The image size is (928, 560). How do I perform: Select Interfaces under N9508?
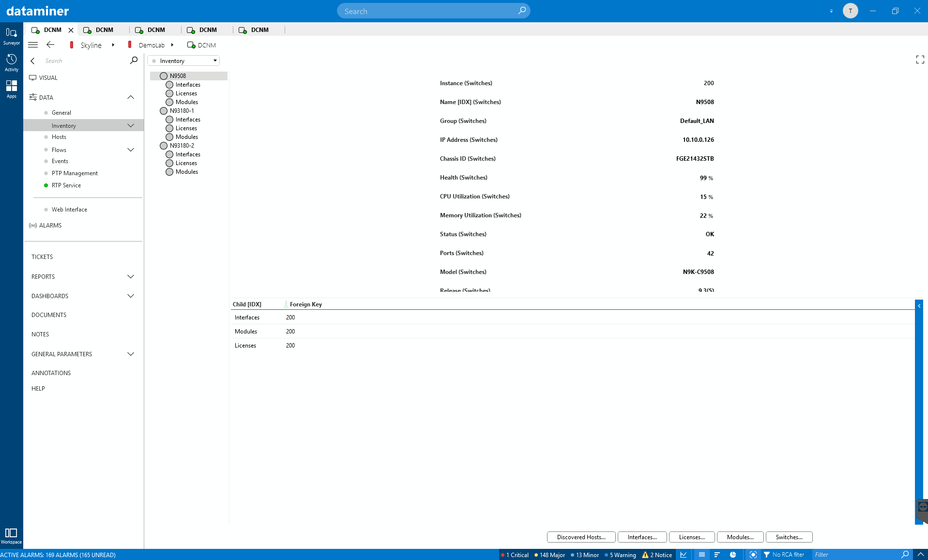click(x=188, y=85)
